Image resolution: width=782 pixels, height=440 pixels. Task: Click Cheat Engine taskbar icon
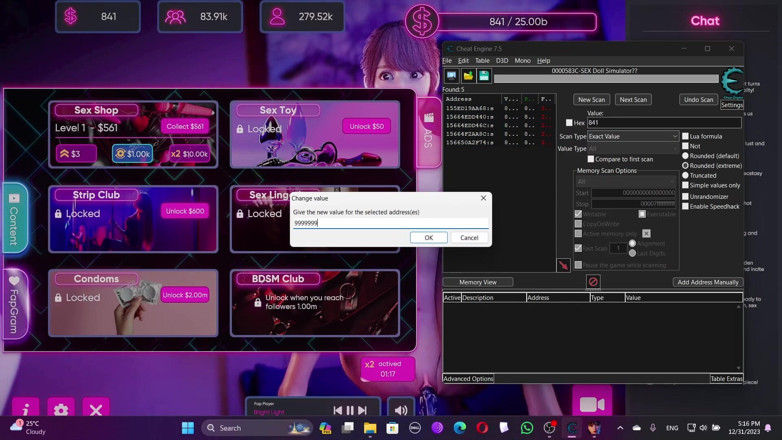point(572,428)
